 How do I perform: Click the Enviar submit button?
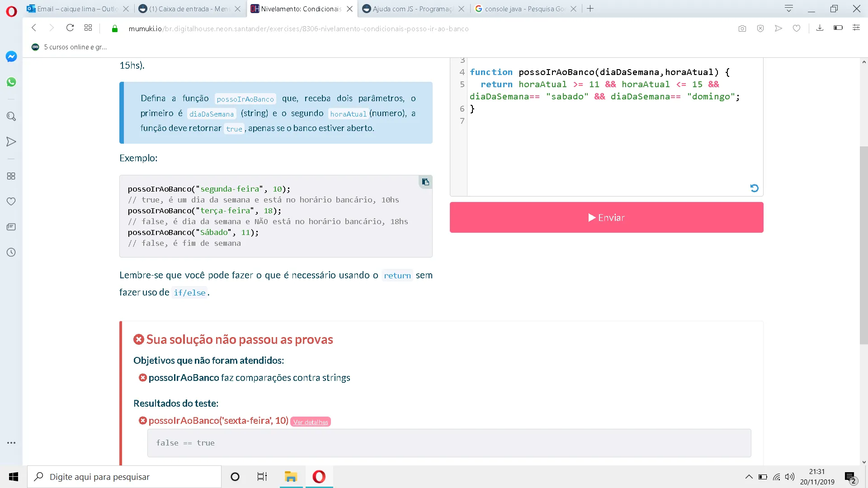pyautogui.click(x=606, y=217)
